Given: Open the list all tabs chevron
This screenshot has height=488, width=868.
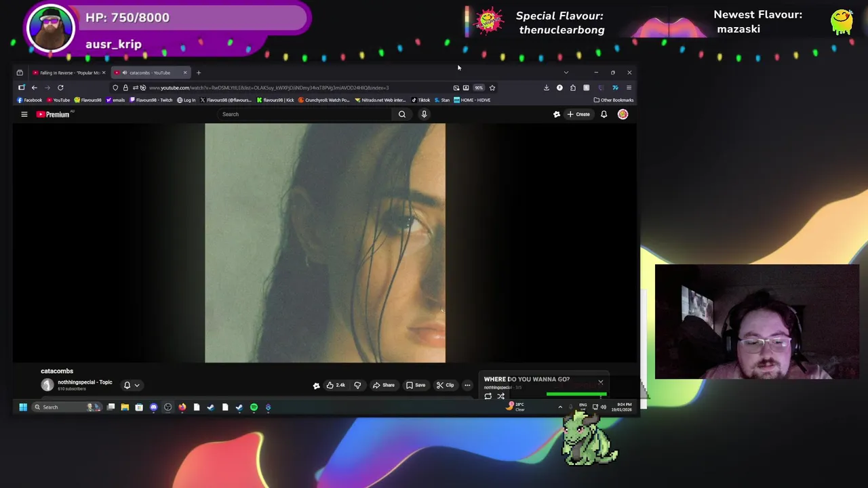Looking at the screenshot, I should point(566,73).
